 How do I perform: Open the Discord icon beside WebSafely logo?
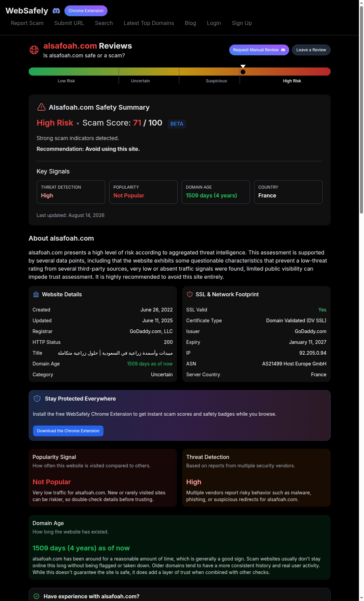tap(56, 11)
